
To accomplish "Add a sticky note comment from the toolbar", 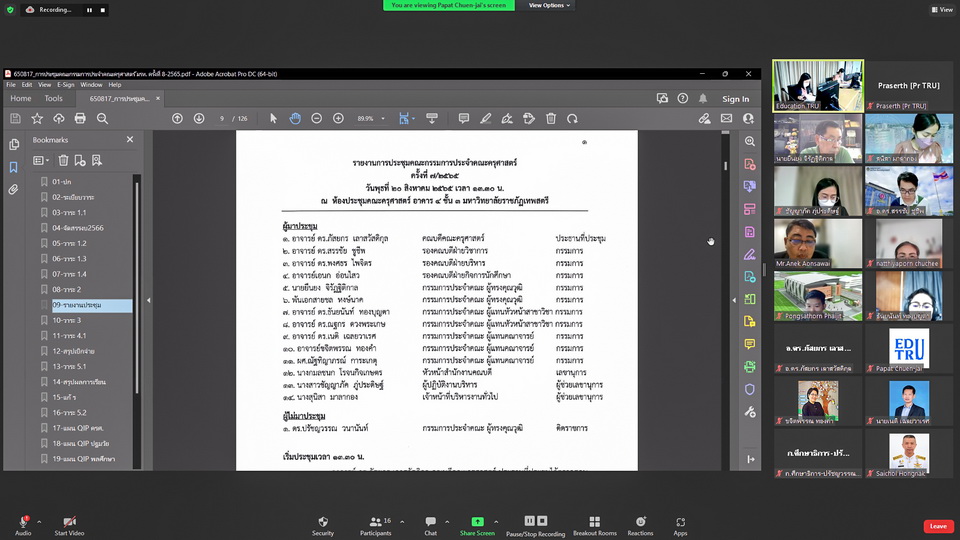I will coord(463,119).
